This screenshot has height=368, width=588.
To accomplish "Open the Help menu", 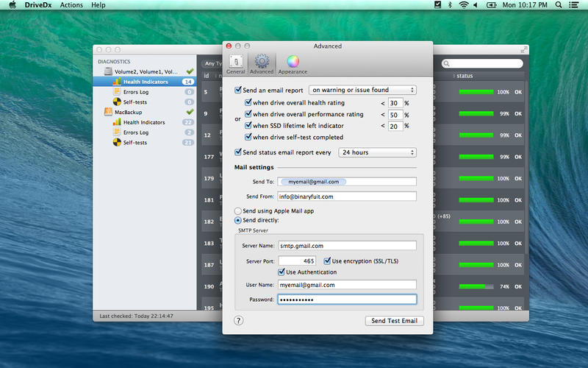I will point(98,5).
